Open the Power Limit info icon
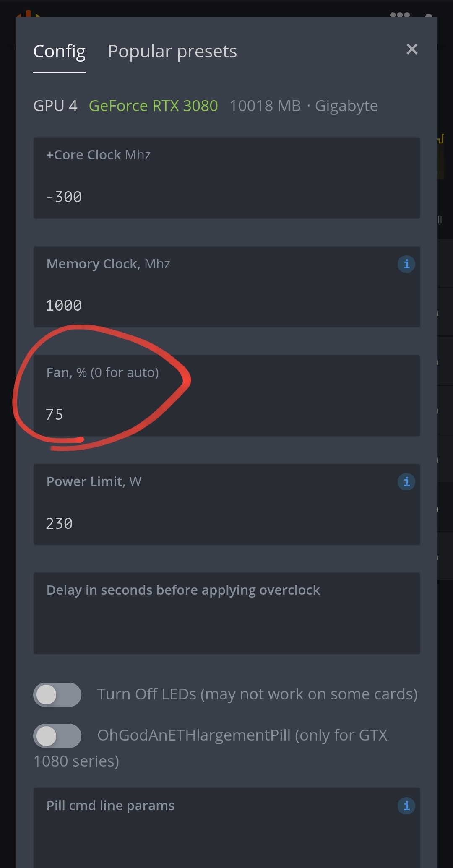 (406, 482)
